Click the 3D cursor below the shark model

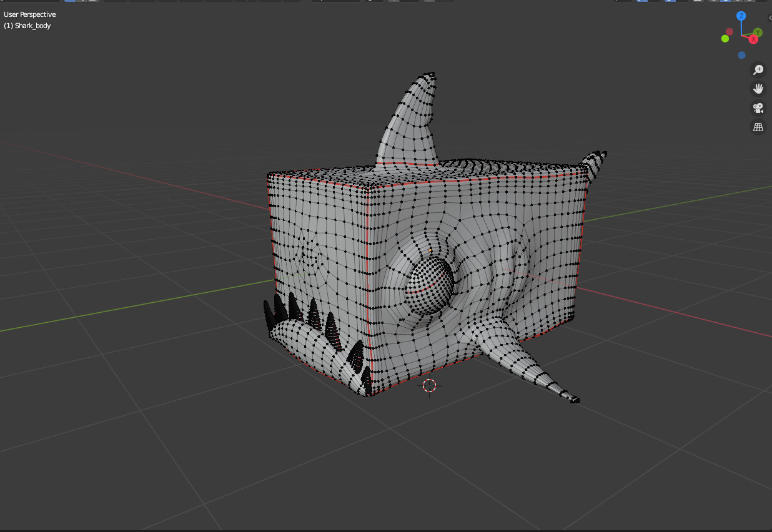tap(429, 386)
